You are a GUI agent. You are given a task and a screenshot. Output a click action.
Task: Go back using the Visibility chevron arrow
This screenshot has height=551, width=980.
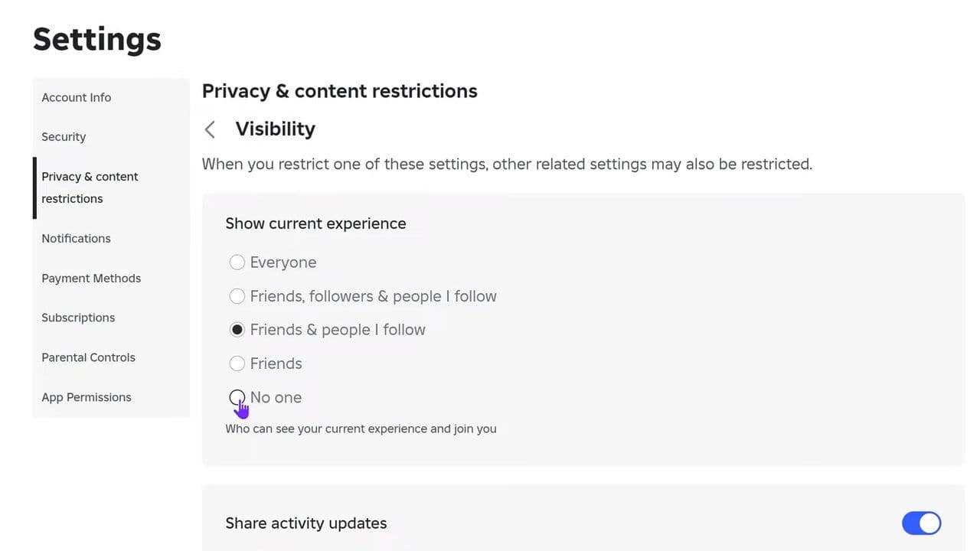(210, 129)
